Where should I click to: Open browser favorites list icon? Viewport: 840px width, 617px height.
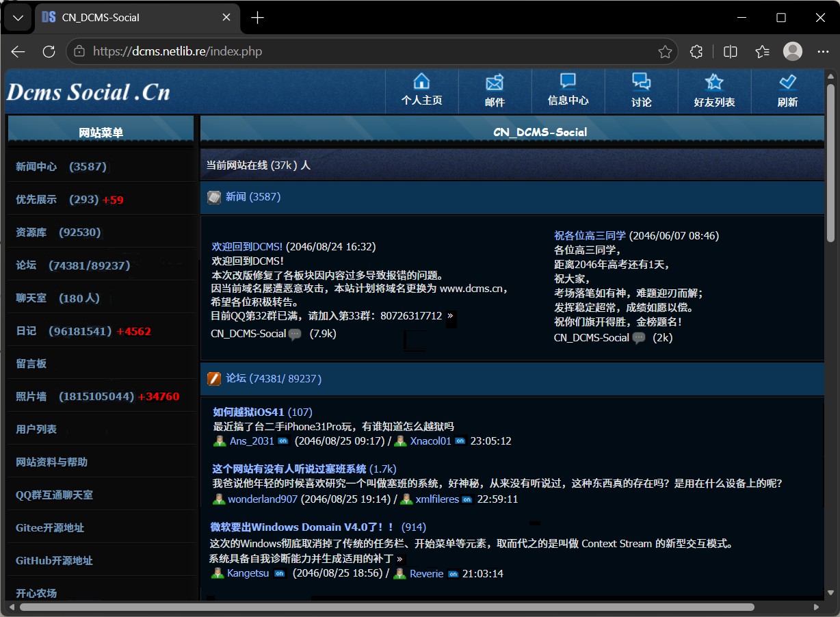point(762,51)
